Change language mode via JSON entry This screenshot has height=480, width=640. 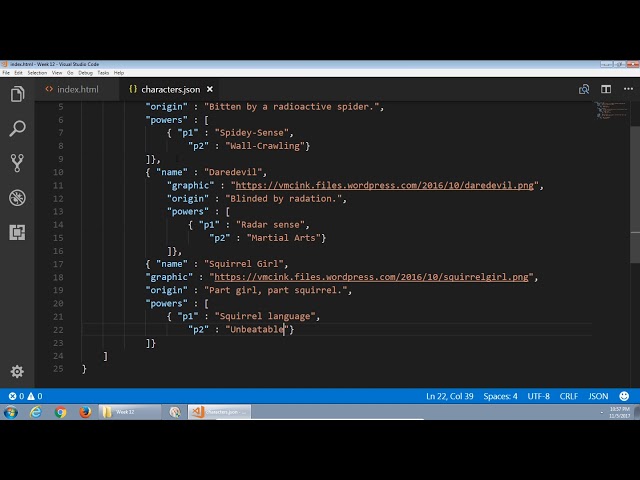coord(598,396)
